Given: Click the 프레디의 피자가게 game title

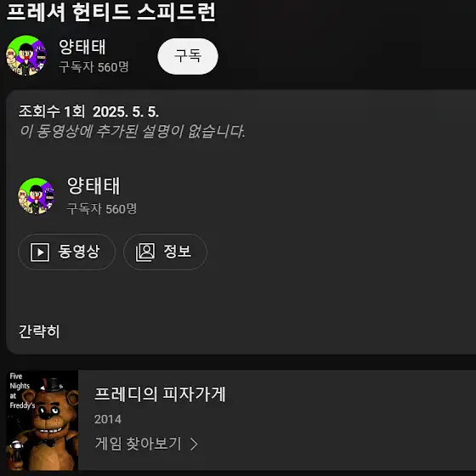Looking at the screenshot, I should pos(160,394).
